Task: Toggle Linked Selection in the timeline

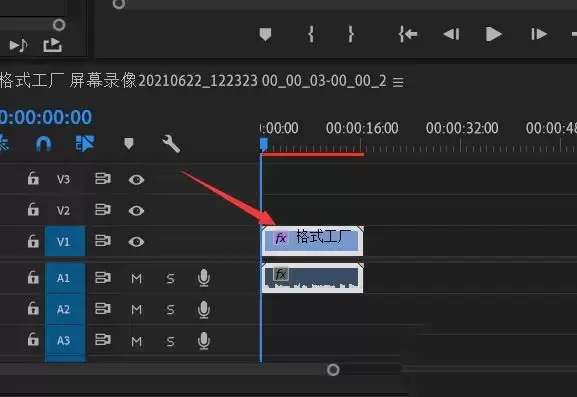Action: pos(85,143)
